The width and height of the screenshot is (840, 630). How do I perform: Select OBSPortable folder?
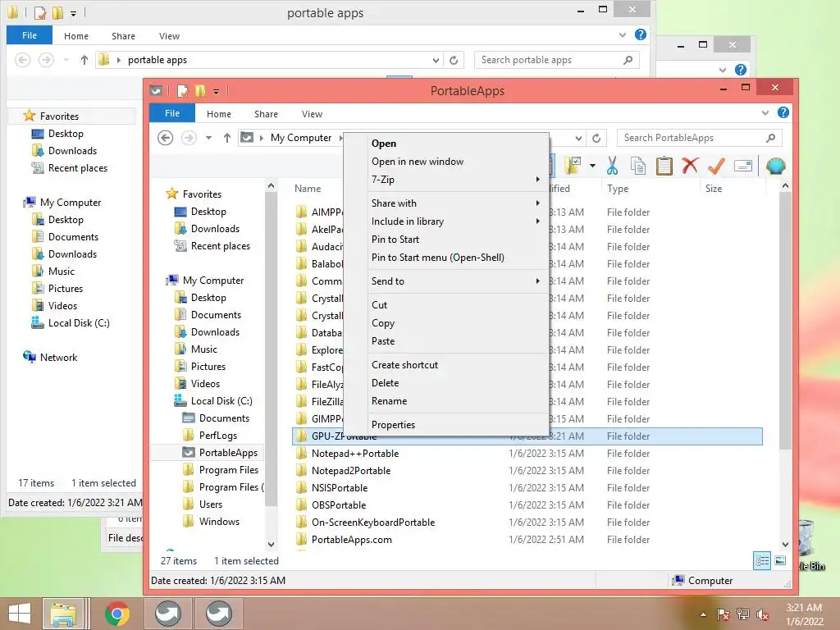pos(339,505)
